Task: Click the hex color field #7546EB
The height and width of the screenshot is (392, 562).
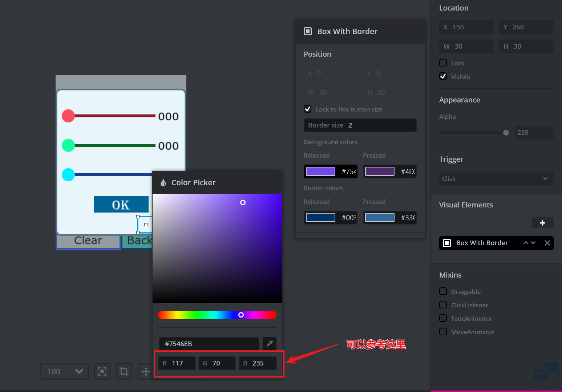Action: pyautogui.click(x=209, y=344)
